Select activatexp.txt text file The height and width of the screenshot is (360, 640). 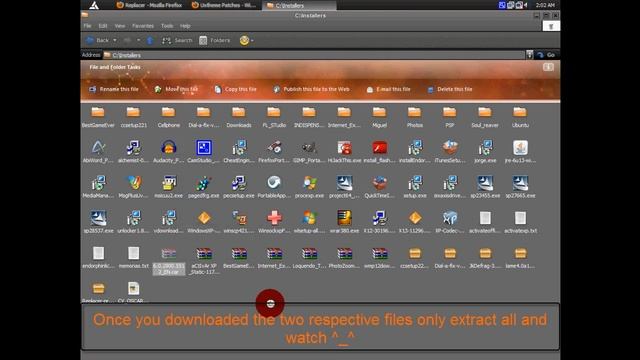(x=520, y=222)
